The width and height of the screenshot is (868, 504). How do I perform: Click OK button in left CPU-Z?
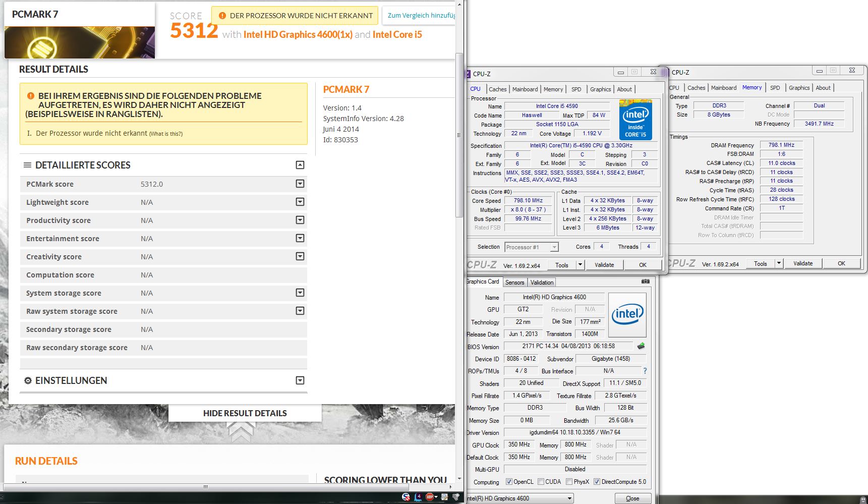coord(643,265)
